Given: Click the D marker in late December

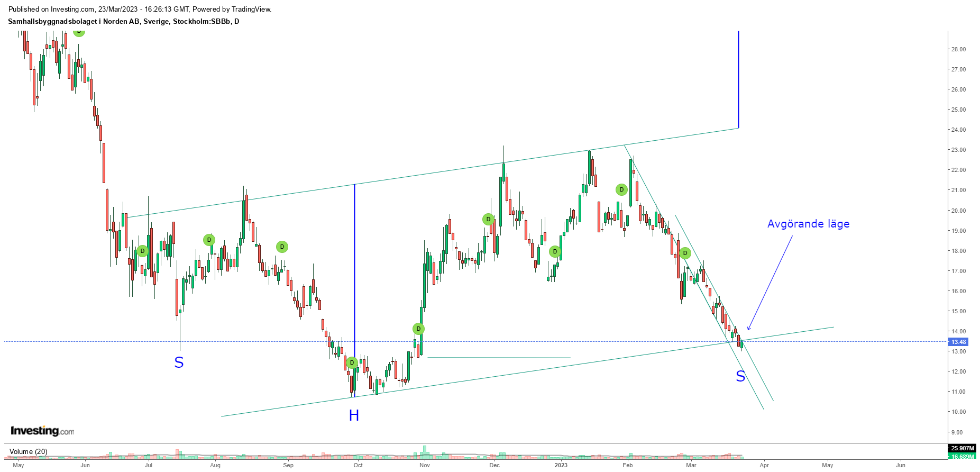Looking at the screenshot, I should coord(555,251).
